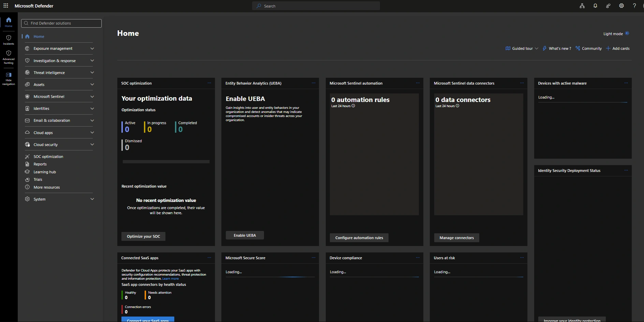
Task: Click the Reports sidebar icon
Action: [27, 164]
